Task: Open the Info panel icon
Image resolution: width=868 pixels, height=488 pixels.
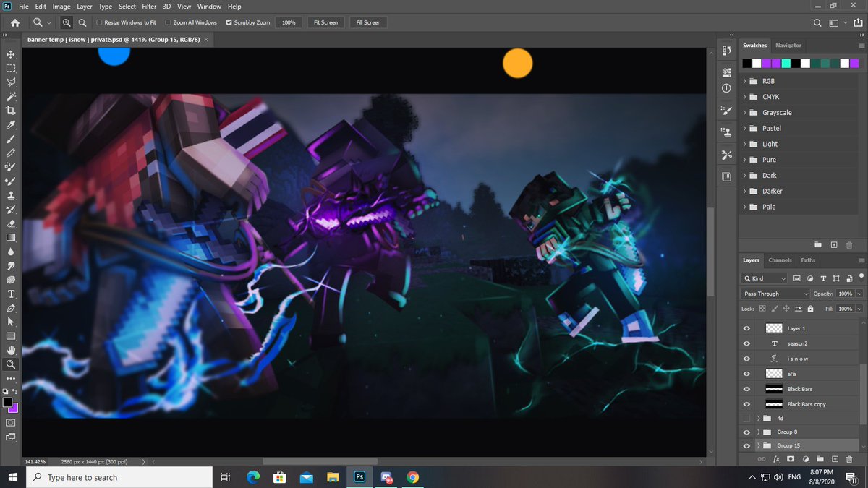Action: [726, 88]
